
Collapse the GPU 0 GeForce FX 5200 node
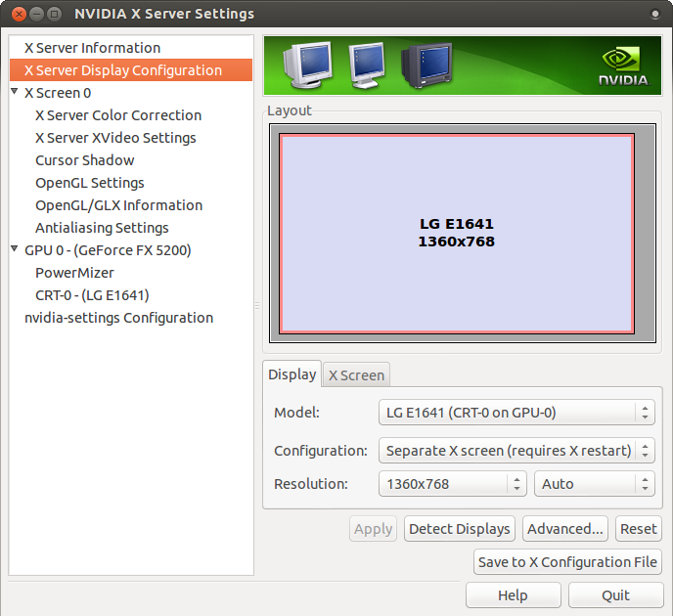[15, 248]
